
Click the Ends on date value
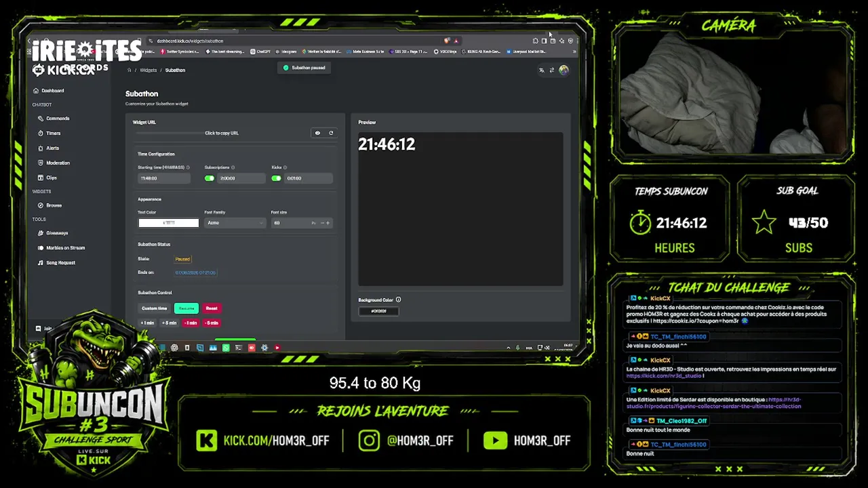coord(195,272)
